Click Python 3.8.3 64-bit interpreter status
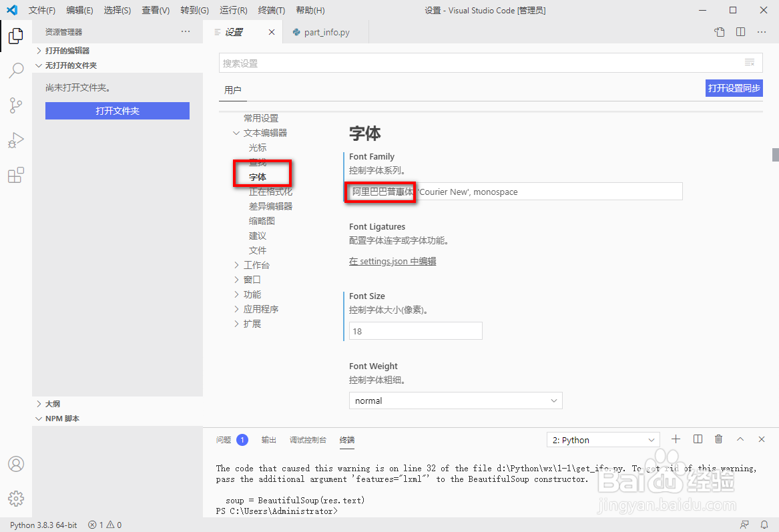 tap(43, 525)
